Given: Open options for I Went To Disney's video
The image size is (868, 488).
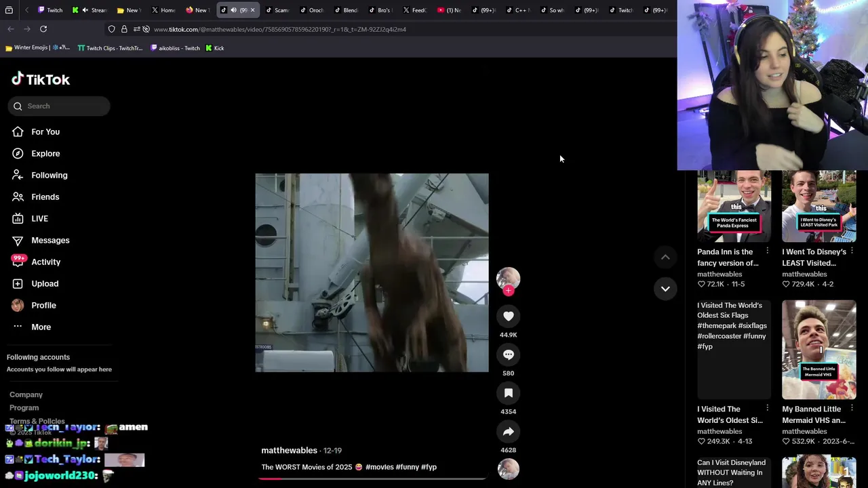Looking at the screenshot, I should coord(852,251).
